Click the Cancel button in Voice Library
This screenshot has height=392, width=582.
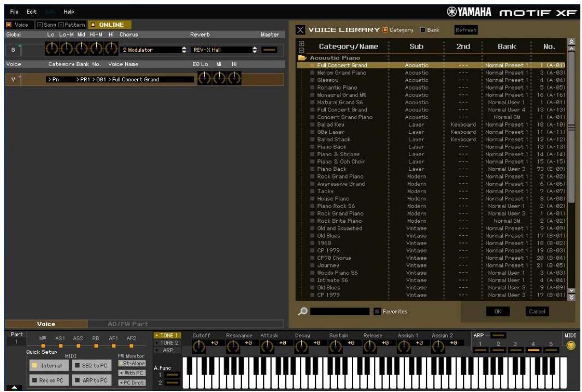[537, 312]
